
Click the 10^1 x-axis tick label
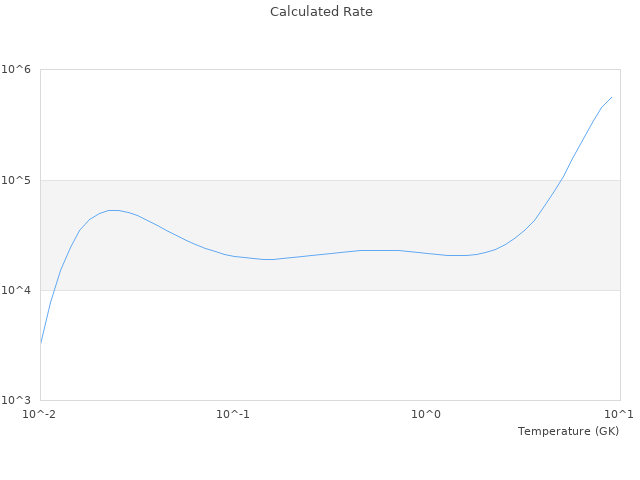[619, 414]
